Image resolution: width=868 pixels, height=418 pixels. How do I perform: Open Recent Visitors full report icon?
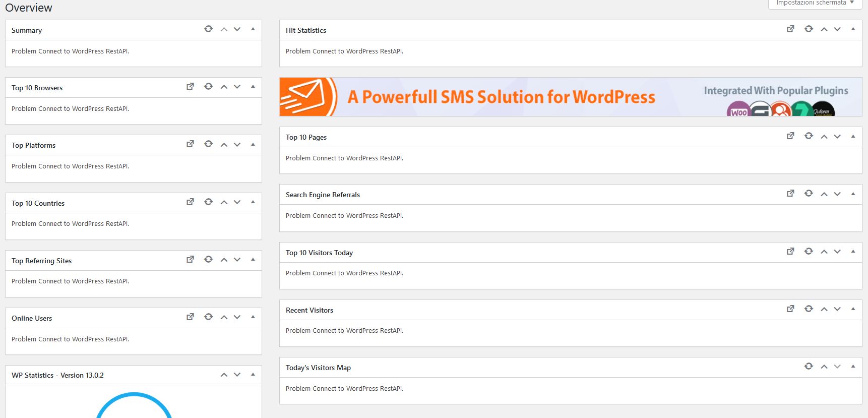[x=790, y=309]
